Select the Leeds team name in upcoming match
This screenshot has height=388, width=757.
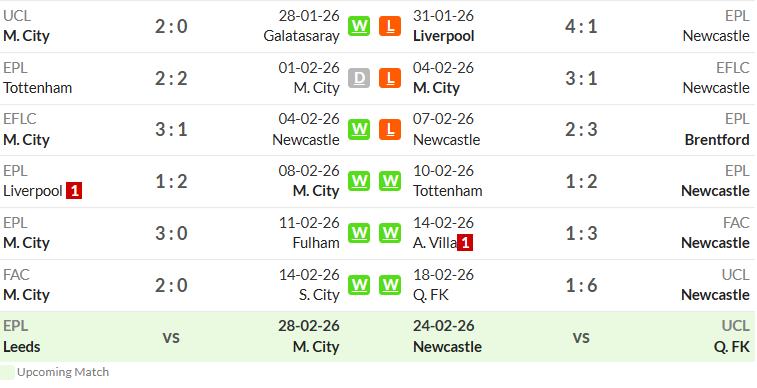click(x=22, y=346)
